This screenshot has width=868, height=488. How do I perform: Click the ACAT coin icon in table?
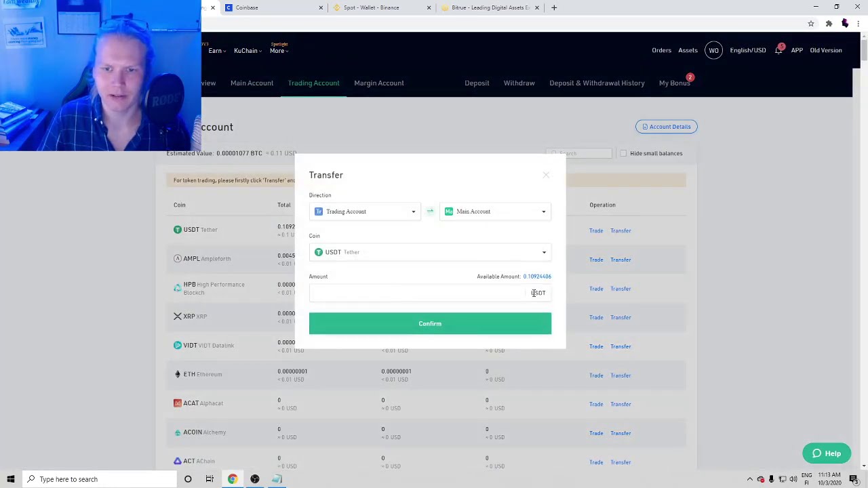tap(178, 403)
